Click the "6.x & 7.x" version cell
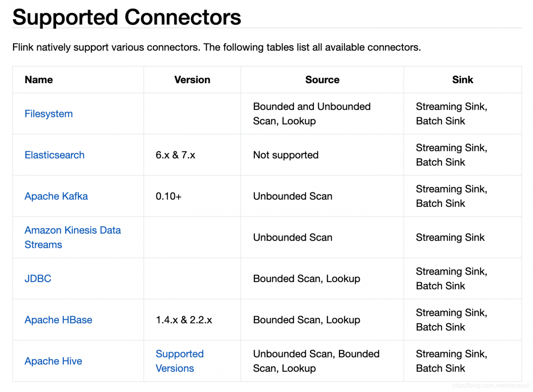Screen dimensions: 533x392 175,155
